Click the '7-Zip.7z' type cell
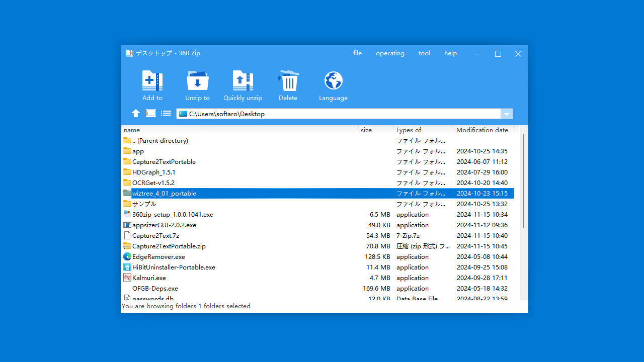Screen dimensions: 644x362 click(x=408, y=236)
